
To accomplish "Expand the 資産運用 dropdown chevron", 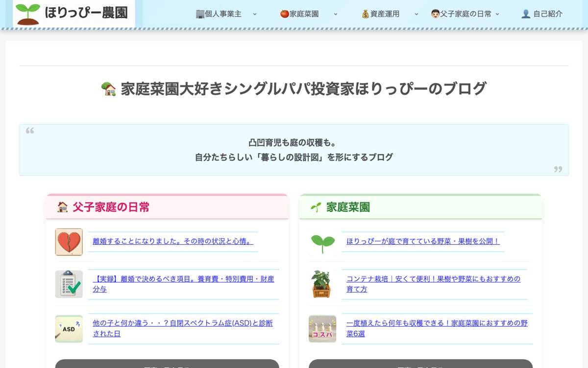I will (x=416, y=14).
